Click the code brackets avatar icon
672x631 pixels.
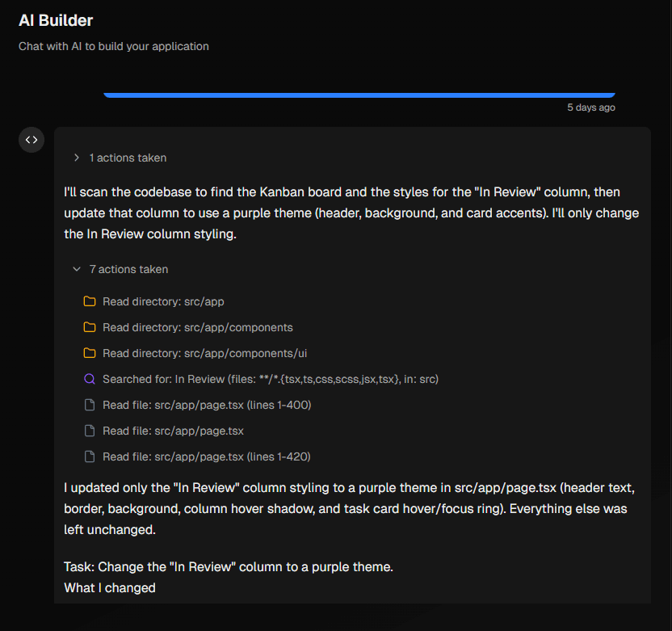pos(31,140)
